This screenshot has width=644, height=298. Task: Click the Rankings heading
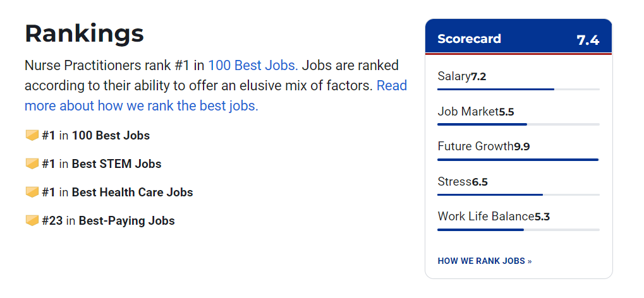click(x=84, y=33)
